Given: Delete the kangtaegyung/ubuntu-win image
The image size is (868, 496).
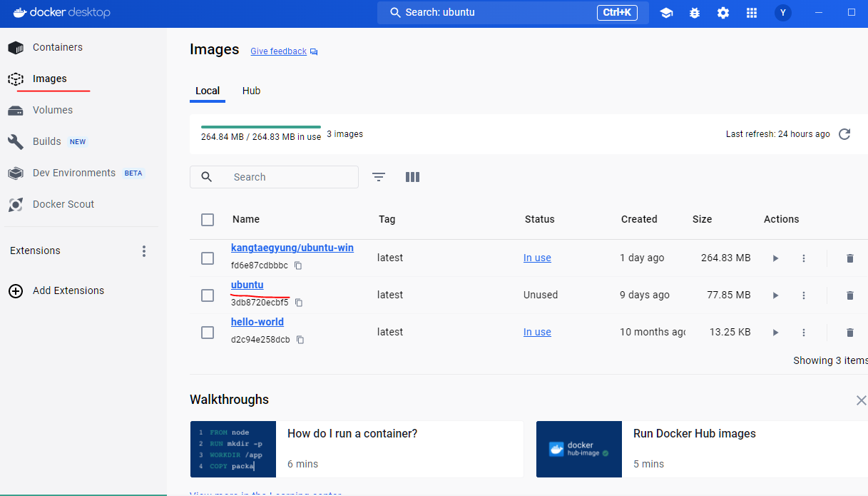Looking at the screenshot, I should pyautogui.click(x=849, y=258).
